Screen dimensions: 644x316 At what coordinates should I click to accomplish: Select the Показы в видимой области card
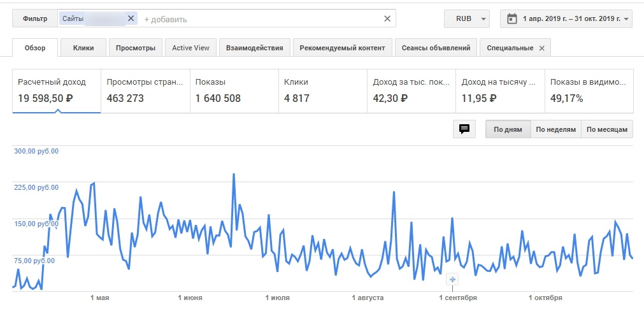click(589, 90)
